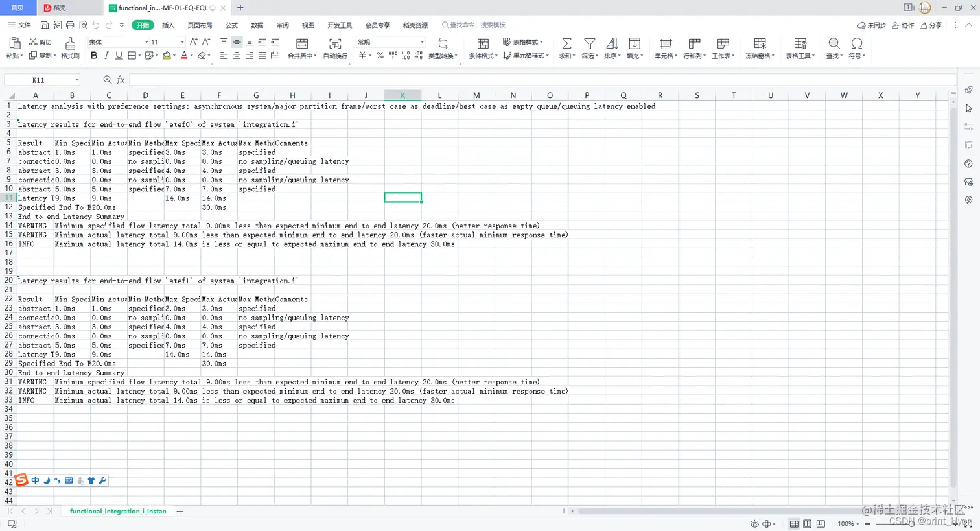Click the cell borders icon

132,56
